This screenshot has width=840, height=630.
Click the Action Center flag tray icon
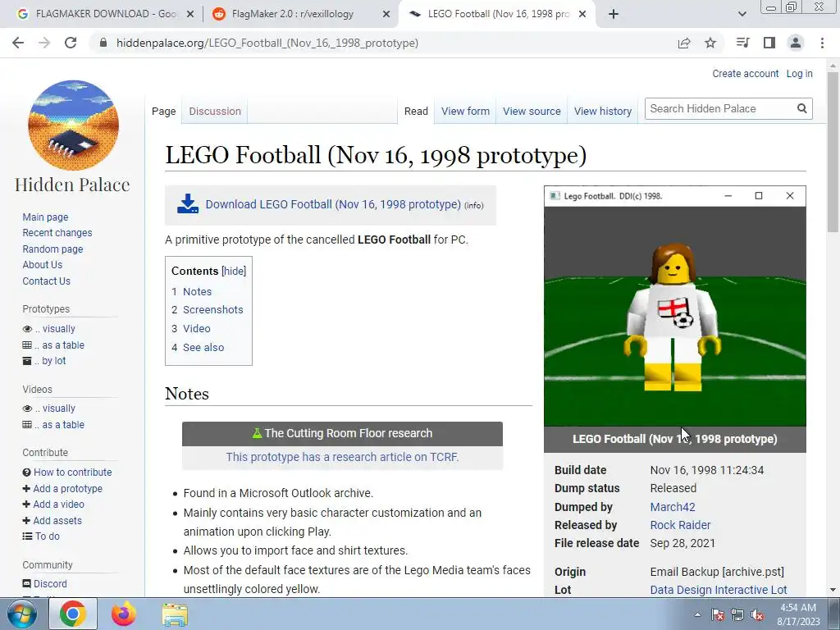pos(718,614)
